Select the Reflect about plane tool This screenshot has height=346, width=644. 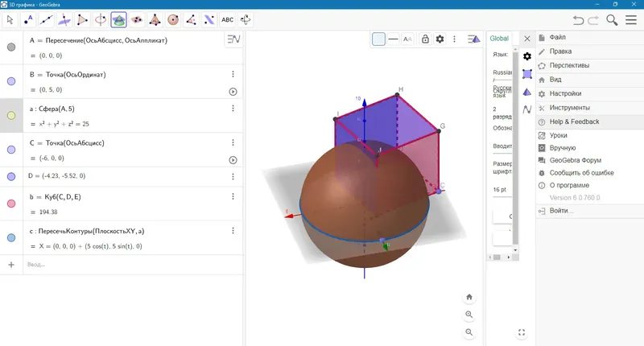209,19
